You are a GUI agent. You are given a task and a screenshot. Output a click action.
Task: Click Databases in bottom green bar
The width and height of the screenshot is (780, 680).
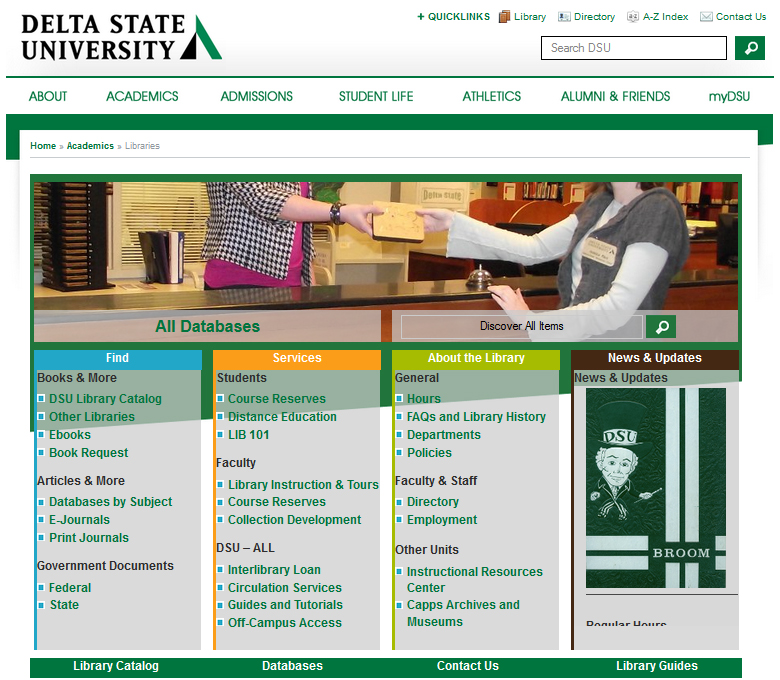pyautogui.click(x=292, y=666)
